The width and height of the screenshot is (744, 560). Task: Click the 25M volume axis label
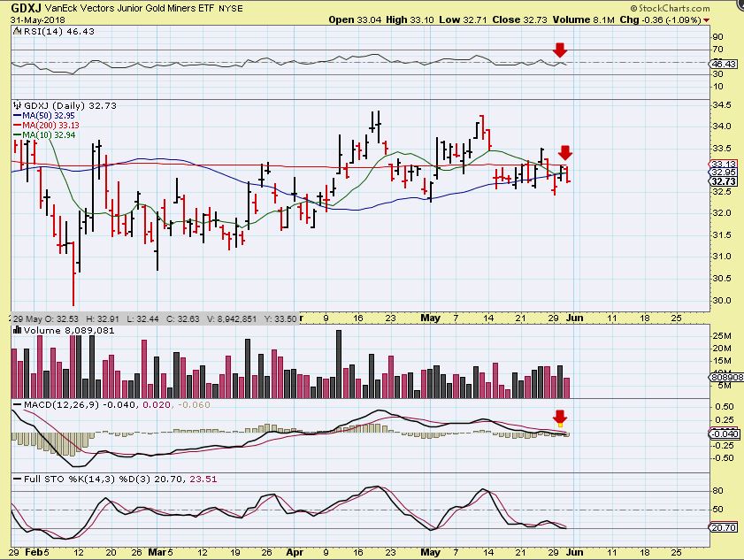(x=721, y=336)
